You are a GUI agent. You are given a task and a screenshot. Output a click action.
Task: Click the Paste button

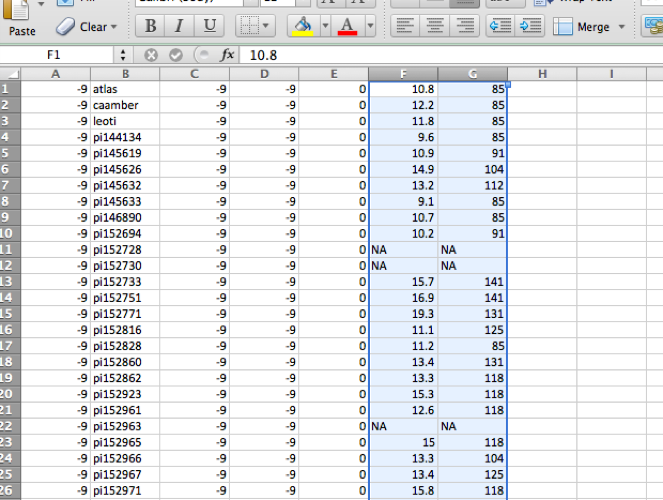coord(21,19)
